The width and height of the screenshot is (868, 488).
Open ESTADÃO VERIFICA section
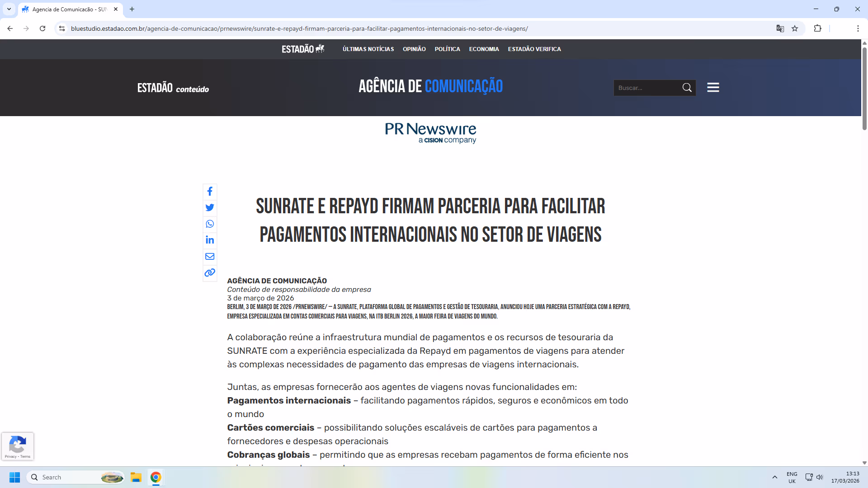[x=534, y=49]
